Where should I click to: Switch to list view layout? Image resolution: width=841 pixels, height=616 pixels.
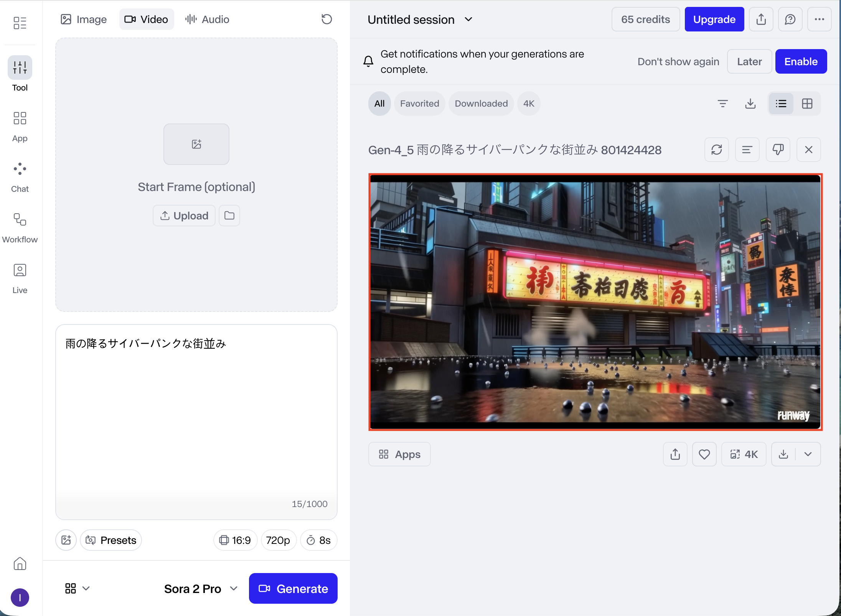pos(781,104)
